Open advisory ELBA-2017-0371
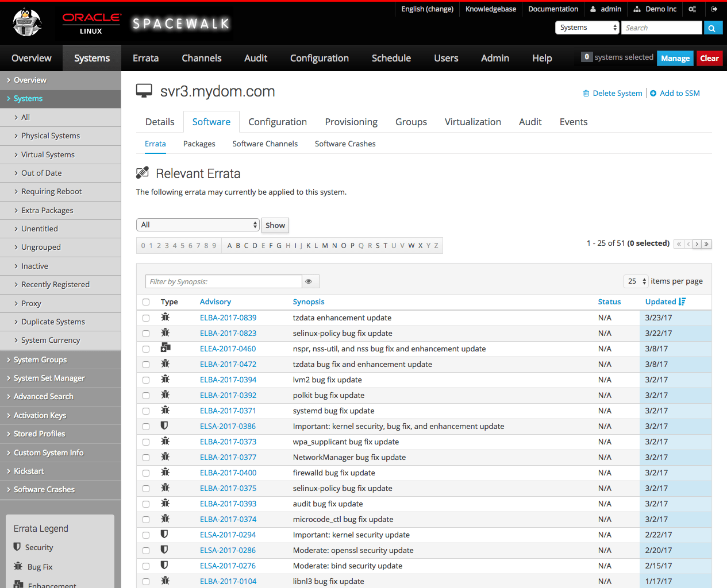Screen dimensions: 727x588 click(x=228, y=411)
